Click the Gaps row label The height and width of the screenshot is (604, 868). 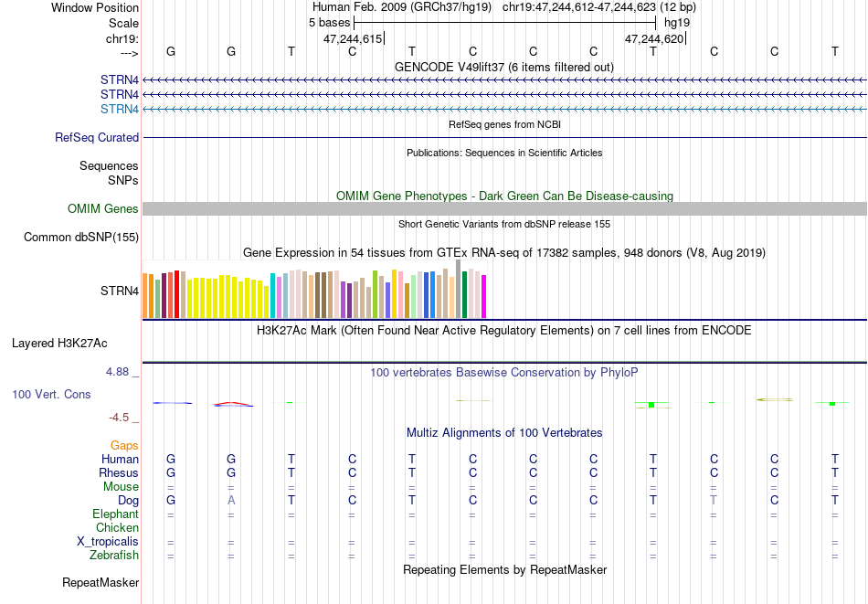click(124, 445)
